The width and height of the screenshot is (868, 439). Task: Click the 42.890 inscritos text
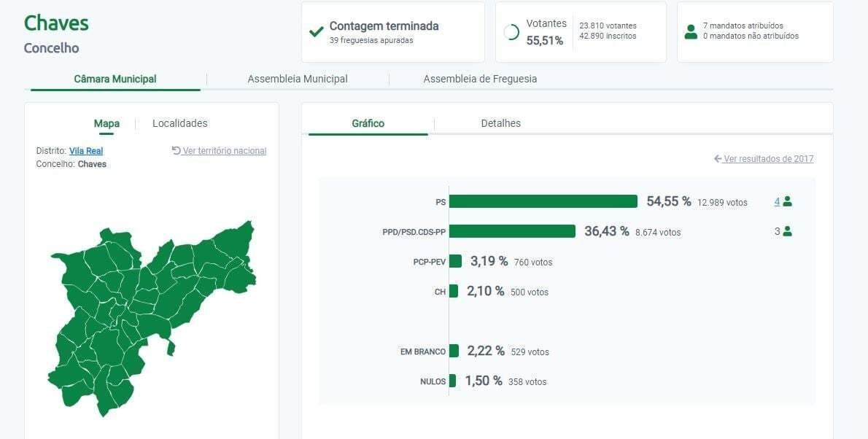pyautogui.click(x=608, y=36)
